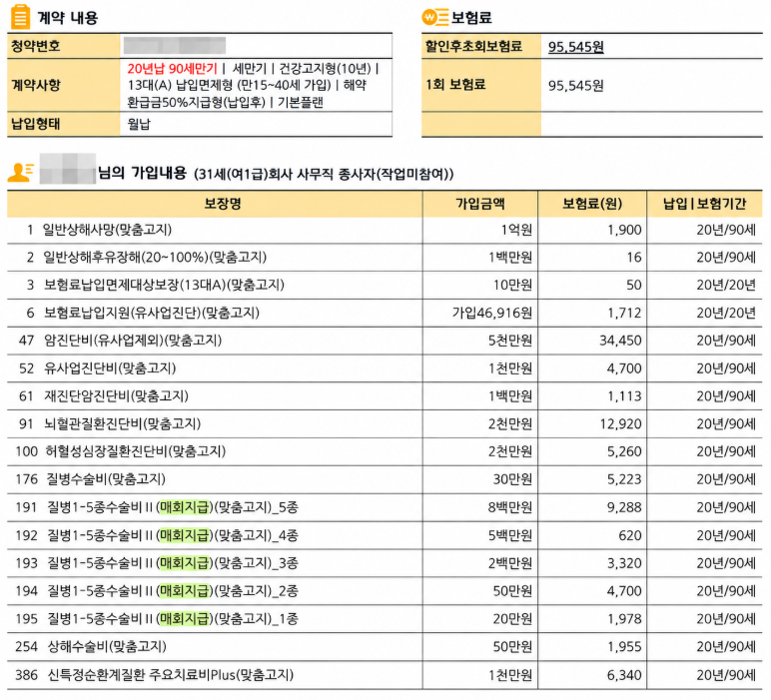The image size is (771, 700).
Task: Click highlighted 매회지급 in the 5종 row
Action: [x=185, y=507]
